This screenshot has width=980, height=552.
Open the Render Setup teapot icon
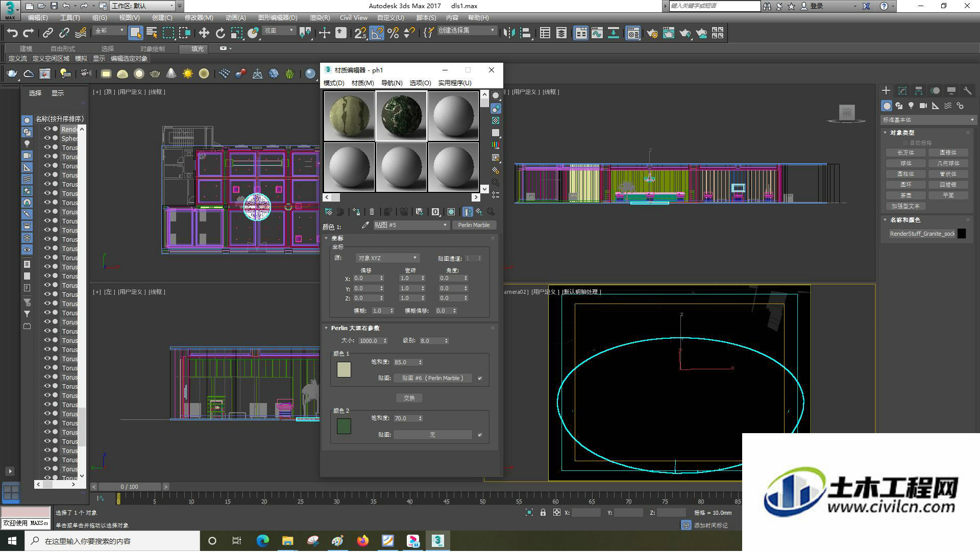tap(652, 33)
